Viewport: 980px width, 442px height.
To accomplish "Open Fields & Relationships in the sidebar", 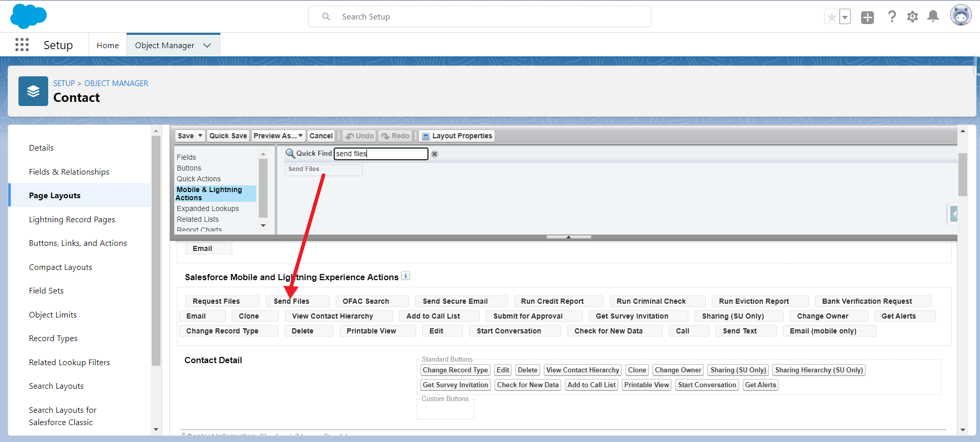I will (x=69, y=172).
